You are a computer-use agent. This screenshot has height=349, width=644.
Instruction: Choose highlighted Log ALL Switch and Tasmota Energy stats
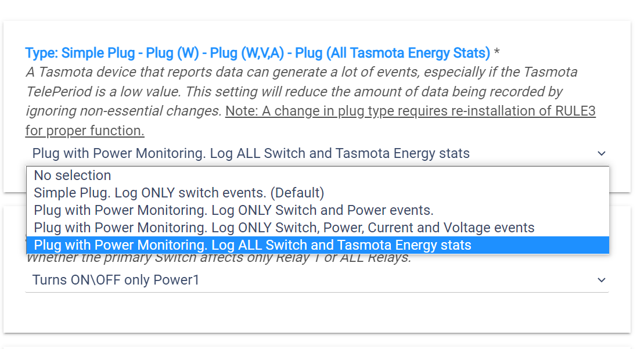pos(253,245)
